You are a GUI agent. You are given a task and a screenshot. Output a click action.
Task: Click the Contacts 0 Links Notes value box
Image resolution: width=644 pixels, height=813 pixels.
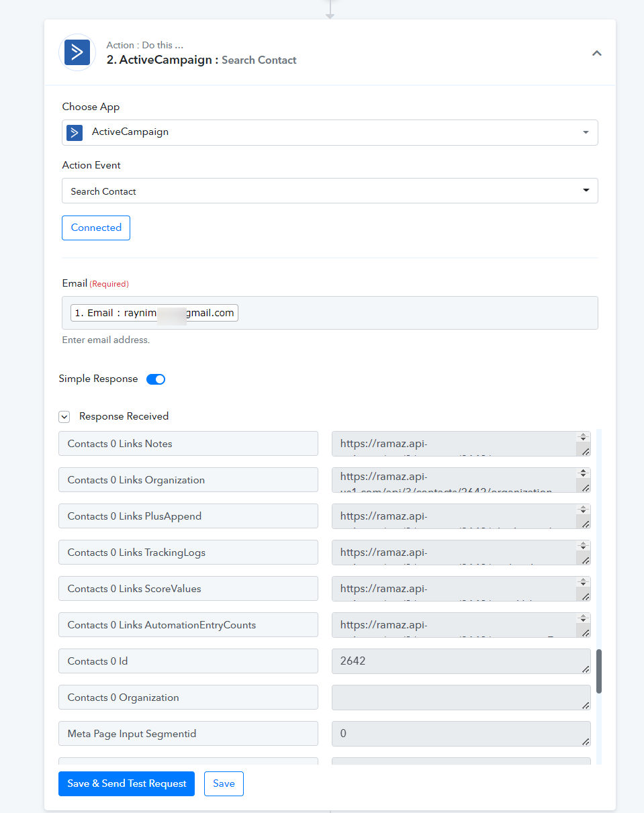461,444
